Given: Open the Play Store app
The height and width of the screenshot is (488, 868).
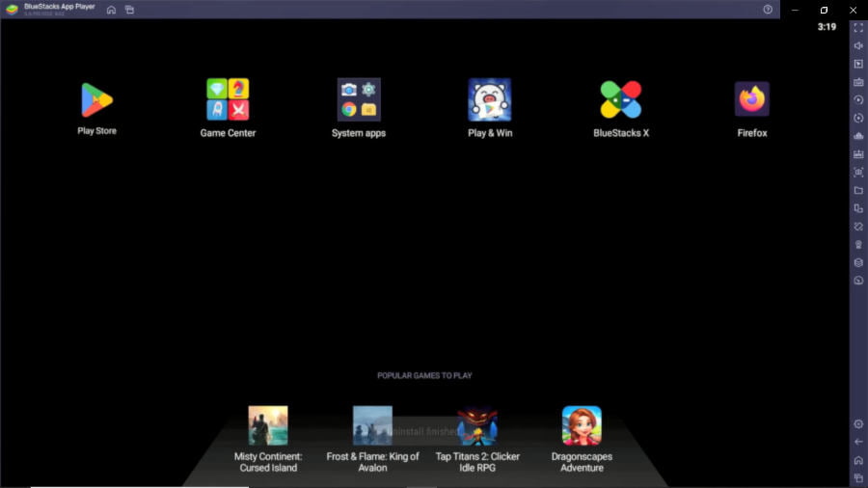Looking at the screenshot, I should coord(96,100).
